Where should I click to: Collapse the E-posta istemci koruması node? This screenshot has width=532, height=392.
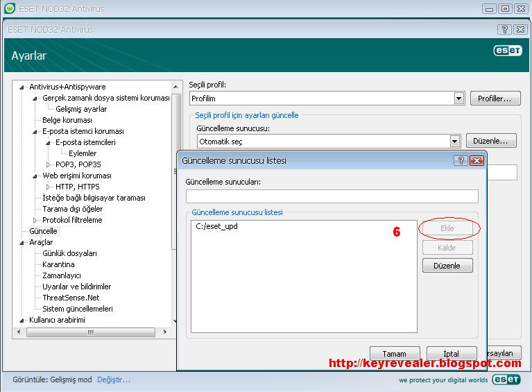click(35, 132)
